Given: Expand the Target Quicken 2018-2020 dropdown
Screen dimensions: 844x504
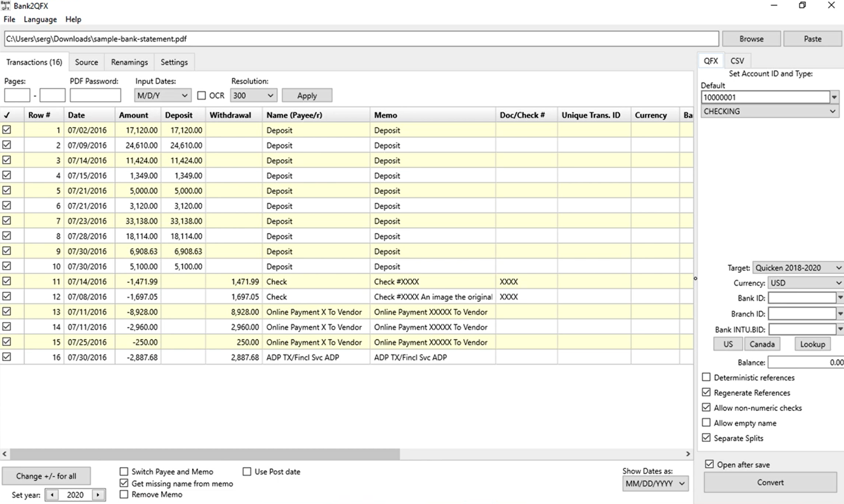Looking at the screenshot, I should click(798, 268).
